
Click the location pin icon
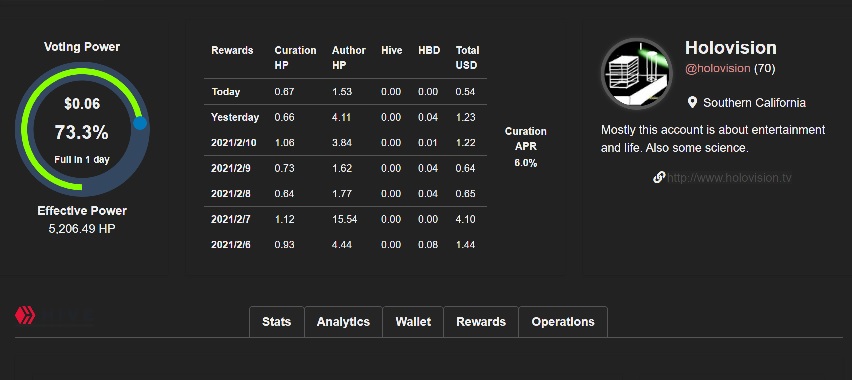(x=692, y=102)
